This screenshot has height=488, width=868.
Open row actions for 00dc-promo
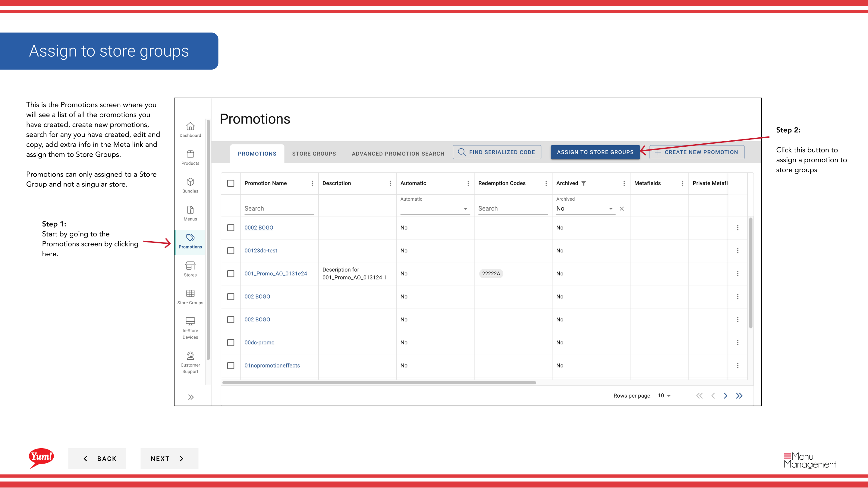[x=737, y=343]
